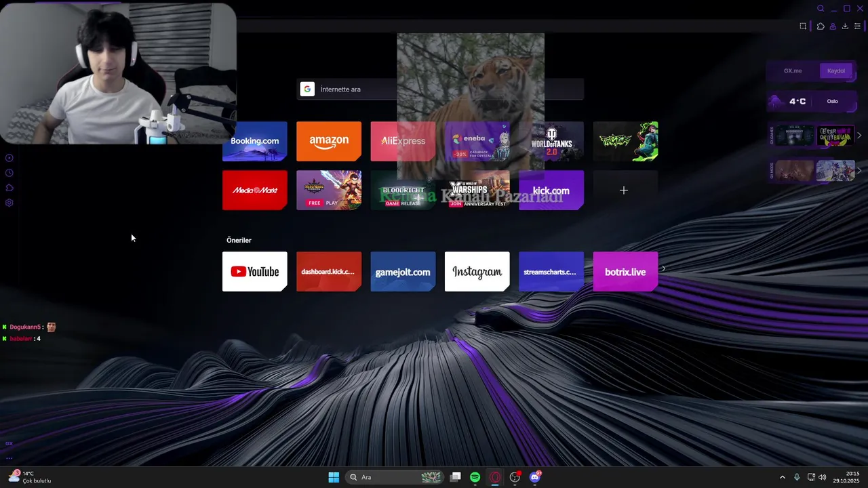This screenshot has height=488, width=868.
Task: Open the Extensions icon in top toolbar
Action: click(x=821, y=26)
